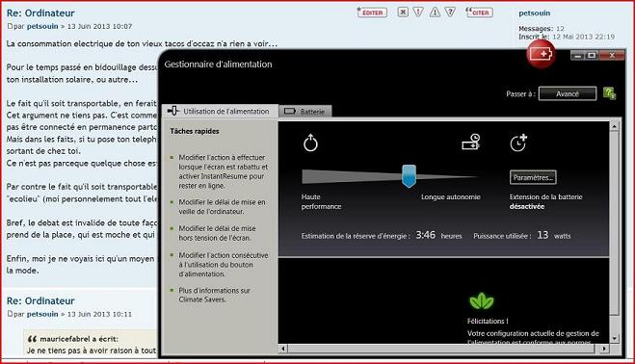This screenshot has height=364, width=635.
Task: Click the X delete post icon
Action: (403, 13)
